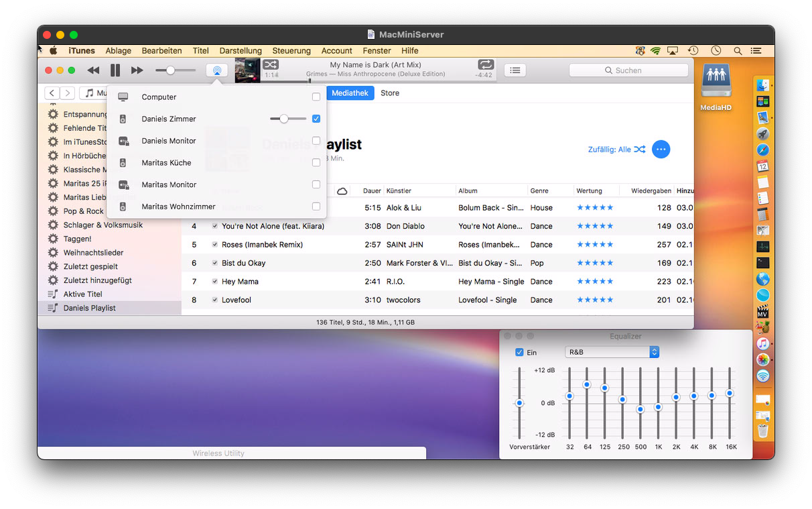812x509 pixels.
Task: Enable the Computer speaker checkbox
Action: click(316, 97)
